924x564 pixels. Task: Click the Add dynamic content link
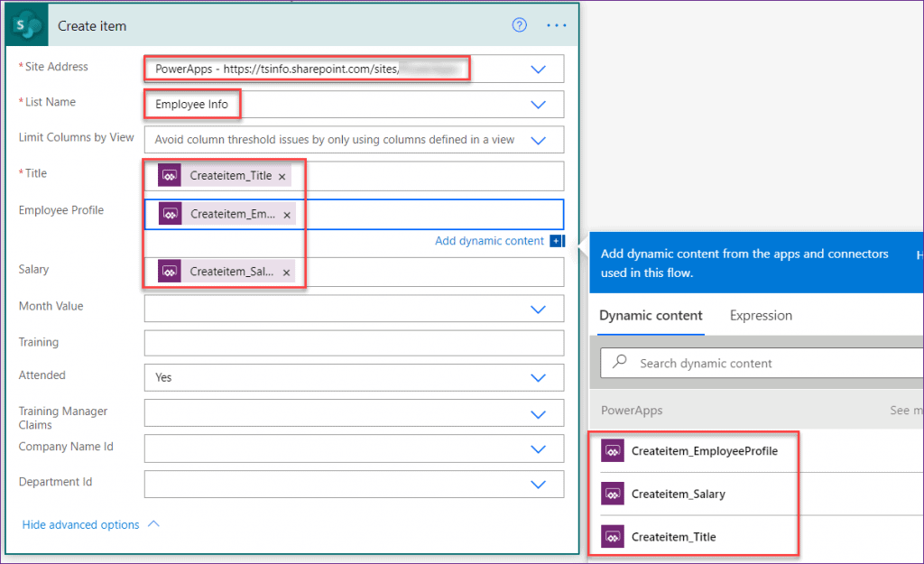489,240
